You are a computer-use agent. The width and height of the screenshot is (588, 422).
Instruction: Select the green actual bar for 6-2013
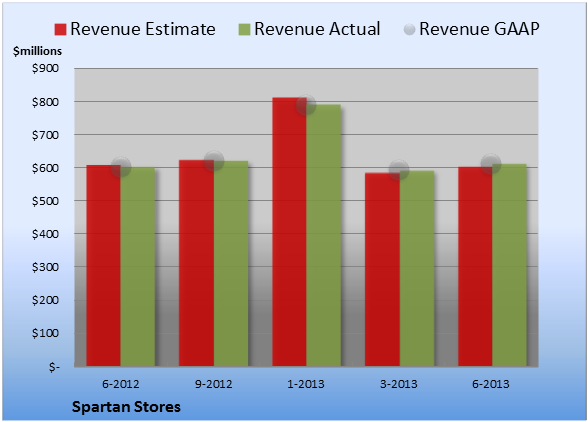click(509, 265)
